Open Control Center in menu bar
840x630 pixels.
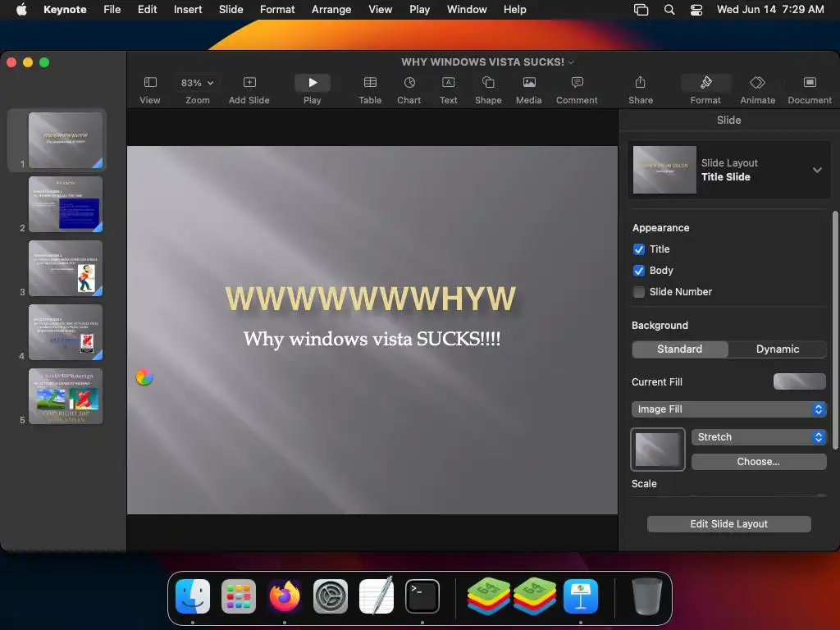696,9
